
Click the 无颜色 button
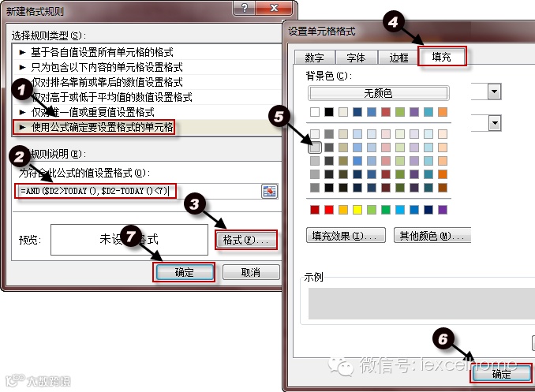point(379,93)
